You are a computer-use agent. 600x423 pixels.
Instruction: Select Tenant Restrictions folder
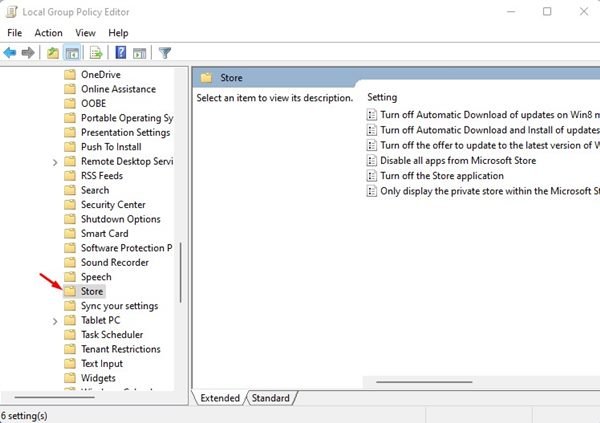pos(121,349)
